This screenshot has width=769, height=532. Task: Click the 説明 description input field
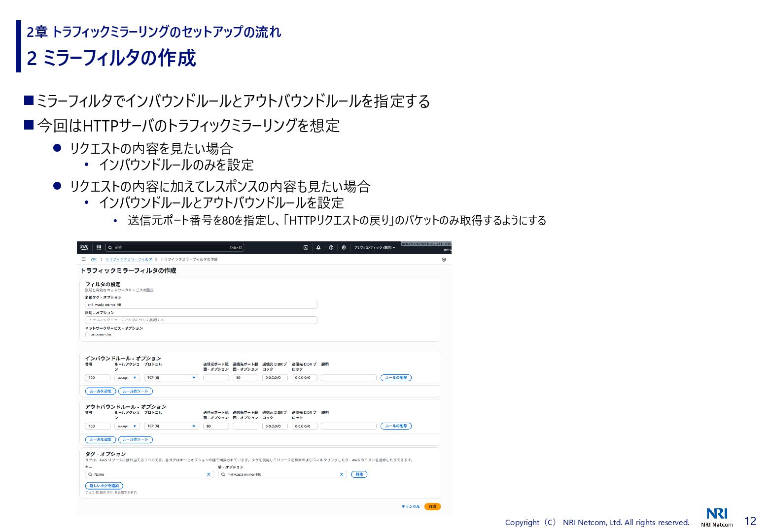201,320
